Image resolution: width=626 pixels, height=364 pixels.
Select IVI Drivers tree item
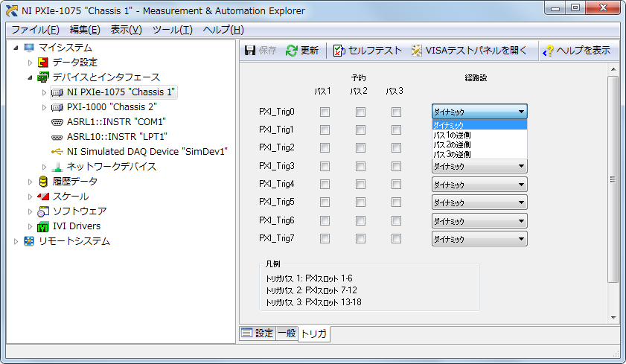click(77, 226)
